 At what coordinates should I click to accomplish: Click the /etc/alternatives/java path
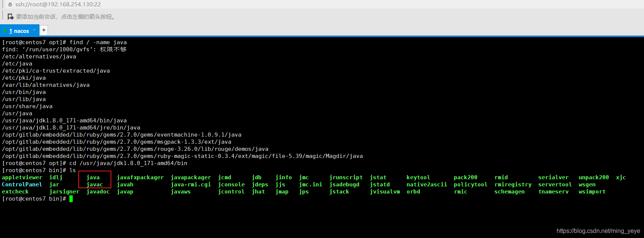(39, 57)
